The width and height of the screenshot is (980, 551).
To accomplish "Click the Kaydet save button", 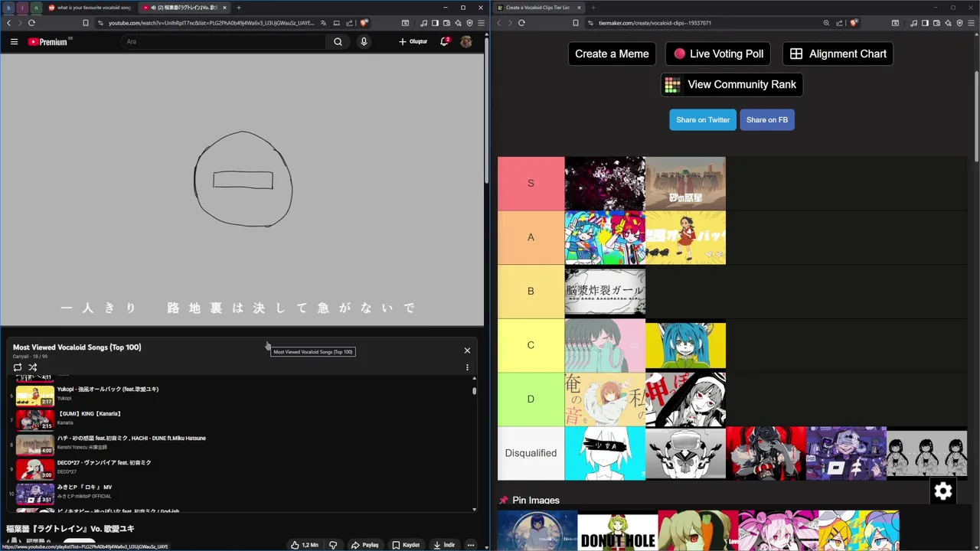I will coord(406,545).
